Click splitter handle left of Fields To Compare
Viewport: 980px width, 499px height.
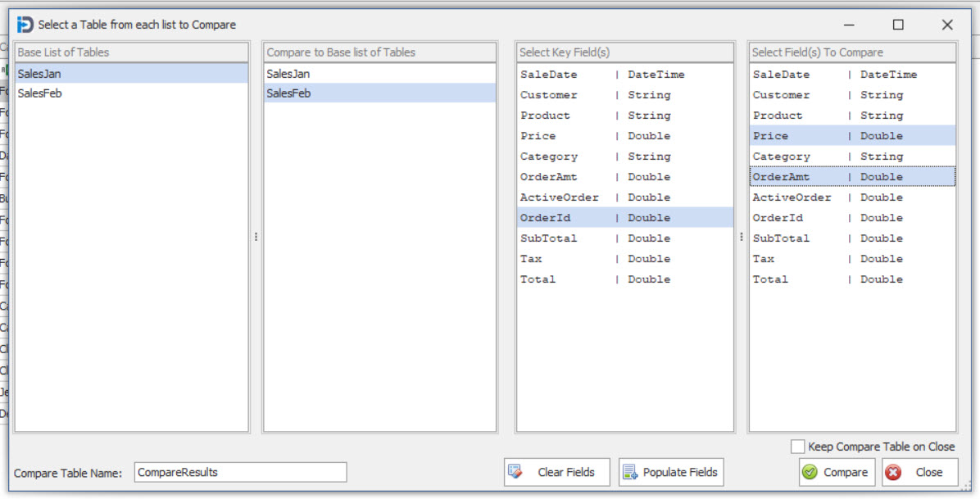[x=741, y=237]
